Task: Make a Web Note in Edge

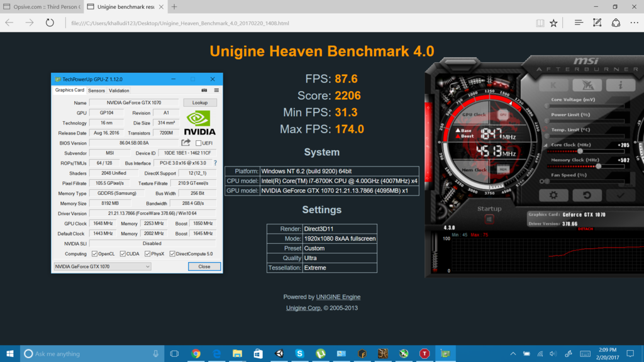Action: pos(597,23)
